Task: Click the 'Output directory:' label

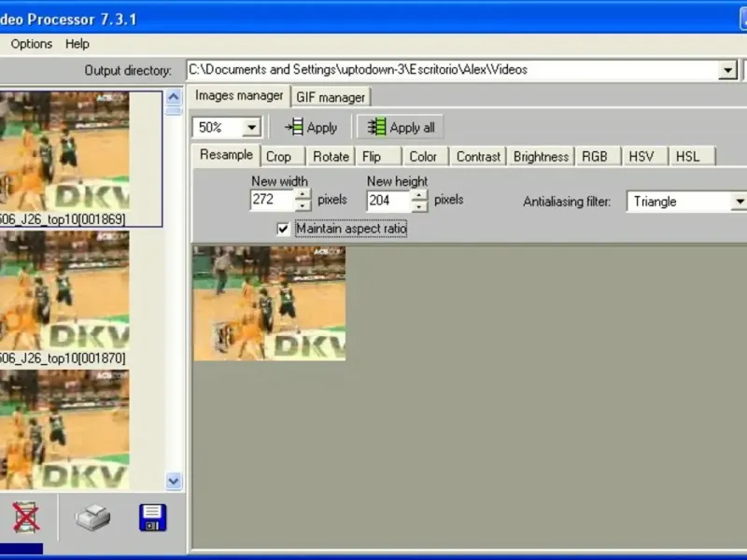Action: coord(128,71)
